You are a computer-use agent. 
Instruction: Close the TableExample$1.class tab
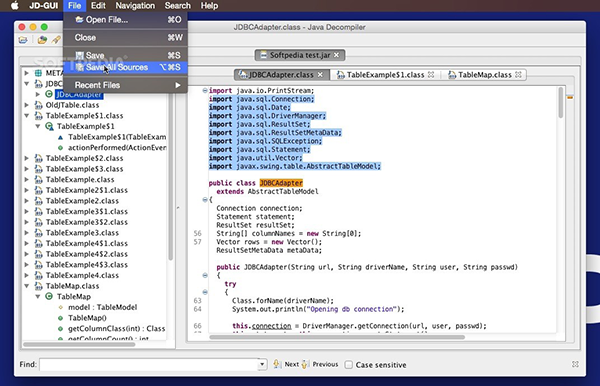[431, 75]
